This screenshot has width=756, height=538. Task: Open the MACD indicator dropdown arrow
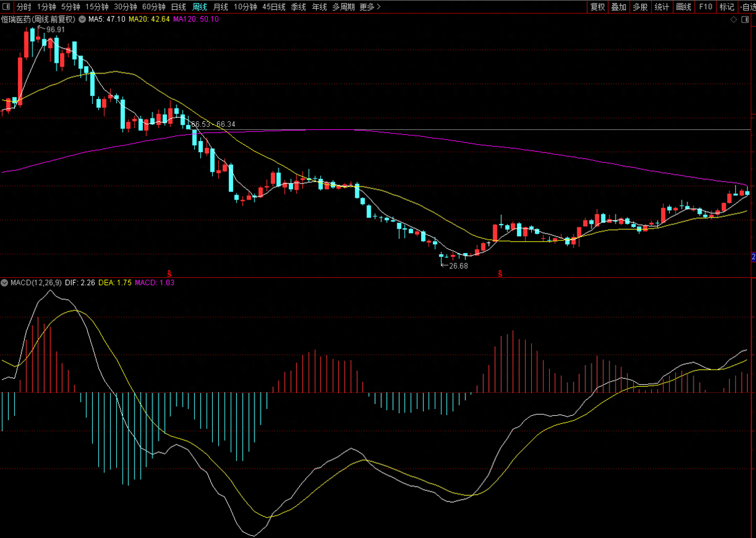tap(4, 282)
